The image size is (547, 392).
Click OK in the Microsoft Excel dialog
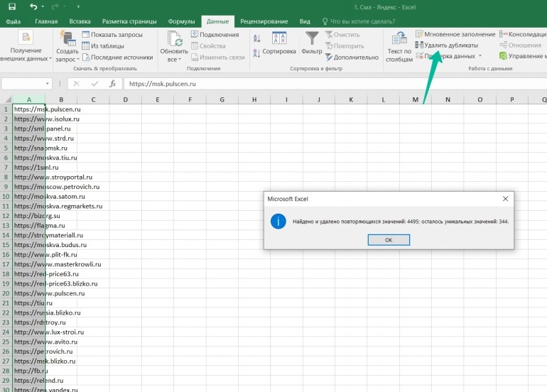(389, 240)
